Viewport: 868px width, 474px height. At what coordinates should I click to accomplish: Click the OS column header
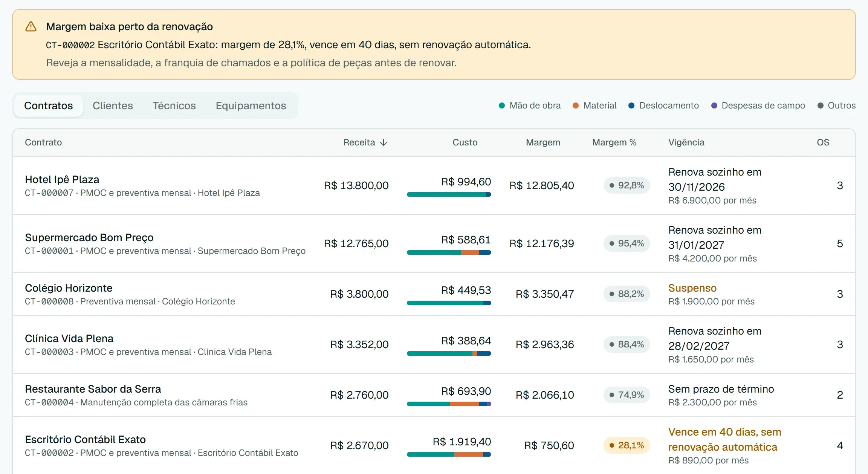click(x=823, y=142)
